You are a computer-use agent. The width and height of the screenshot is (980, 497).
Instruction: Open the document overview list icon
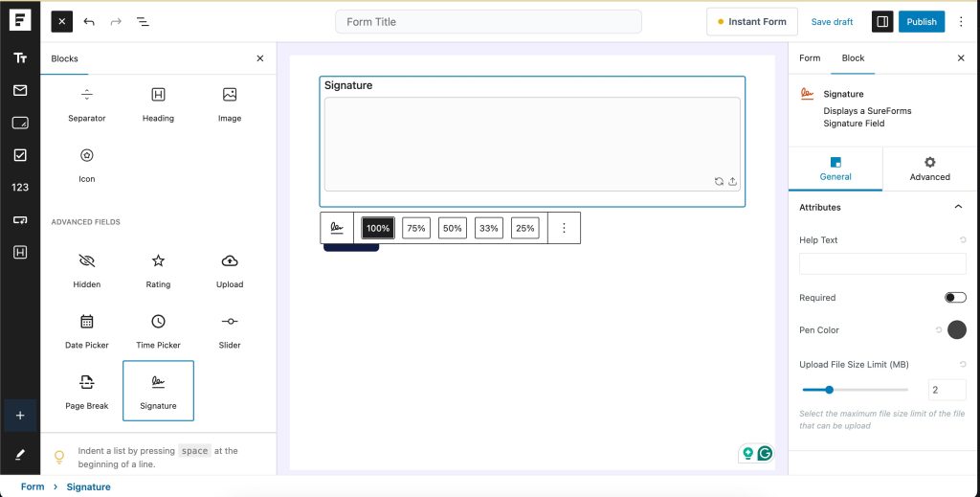pos(143,21)
